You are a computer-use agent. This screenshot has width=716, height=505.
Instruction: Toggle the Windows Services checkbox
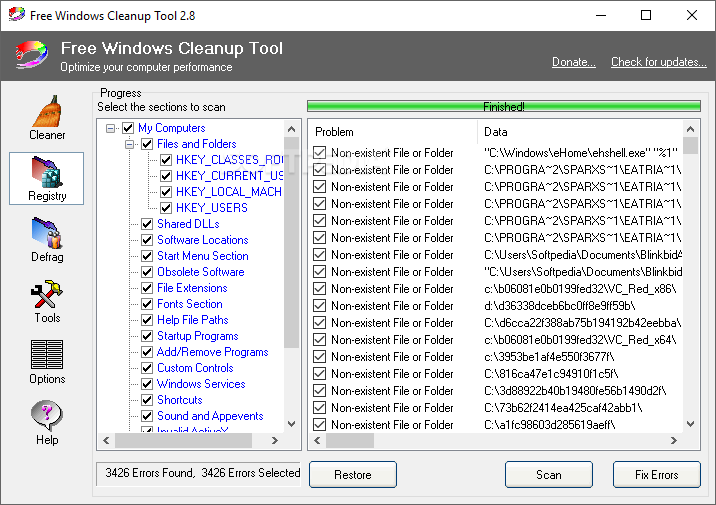[147, 384]
